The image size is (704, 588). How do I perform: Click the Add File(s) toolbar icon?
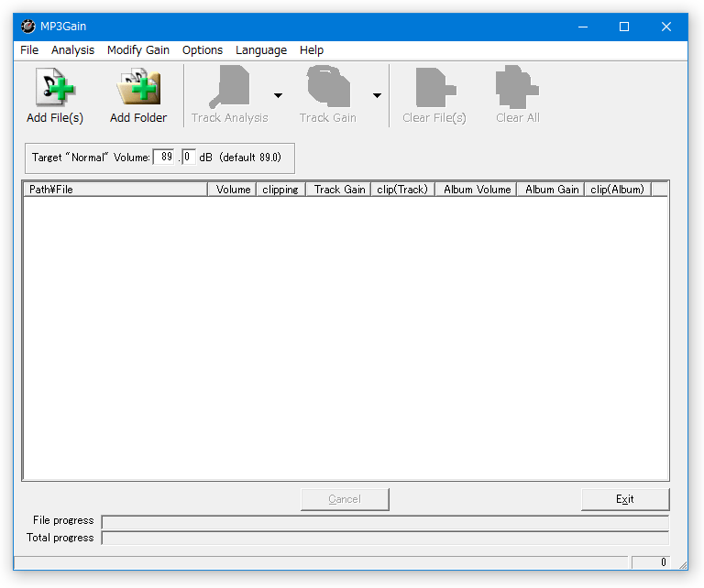pos(55,87)
